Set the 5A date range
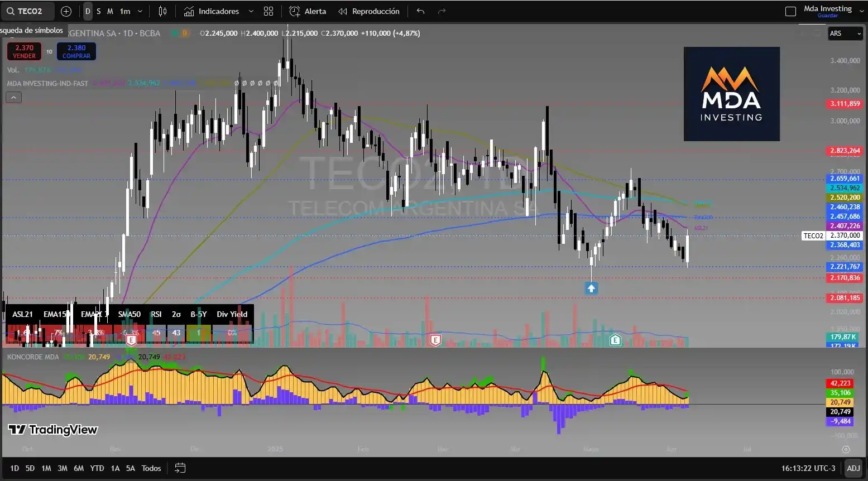 pyautogui.click(x=131, y=468)
